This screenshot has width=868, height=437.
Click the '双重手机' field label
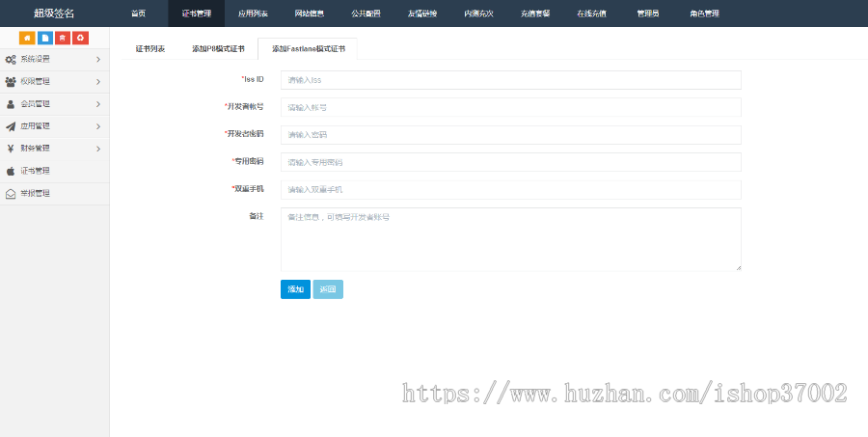248,189
